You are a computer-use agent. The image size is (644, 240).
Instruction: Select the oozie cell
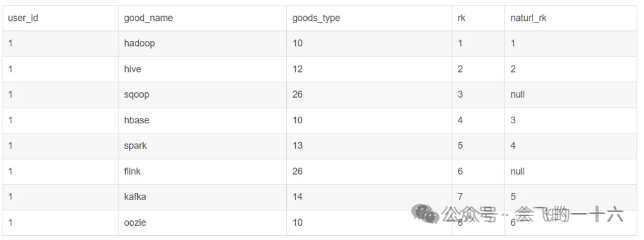[135, 223]
